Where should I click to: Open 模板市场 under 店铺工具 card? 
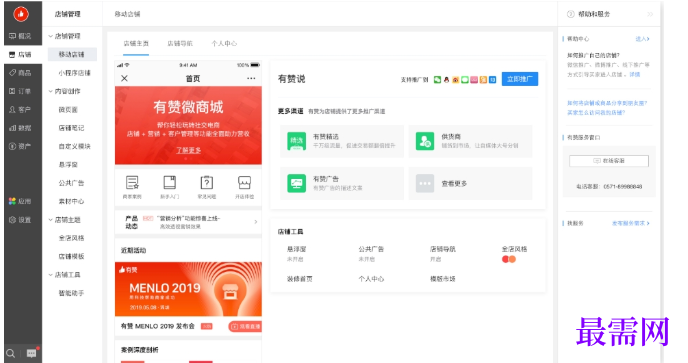coord(442,279)
